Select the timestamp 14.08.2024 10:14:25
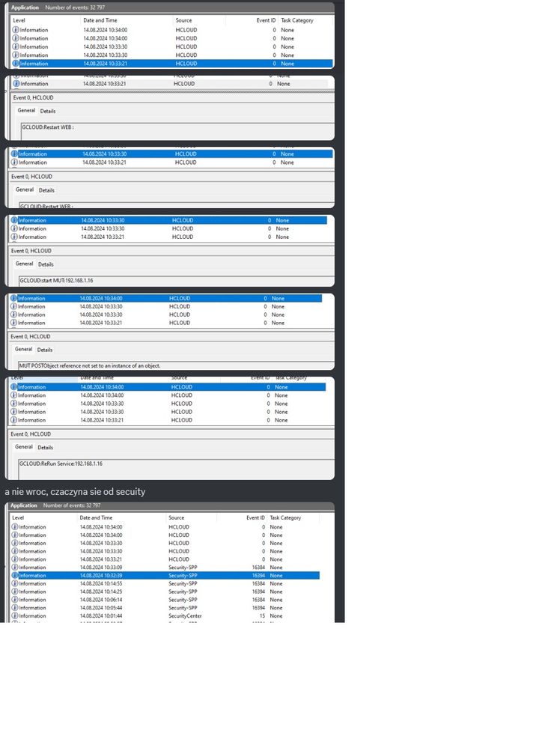Image resolution: width=560 pixels, height=748 pixels. click(100, 592)
